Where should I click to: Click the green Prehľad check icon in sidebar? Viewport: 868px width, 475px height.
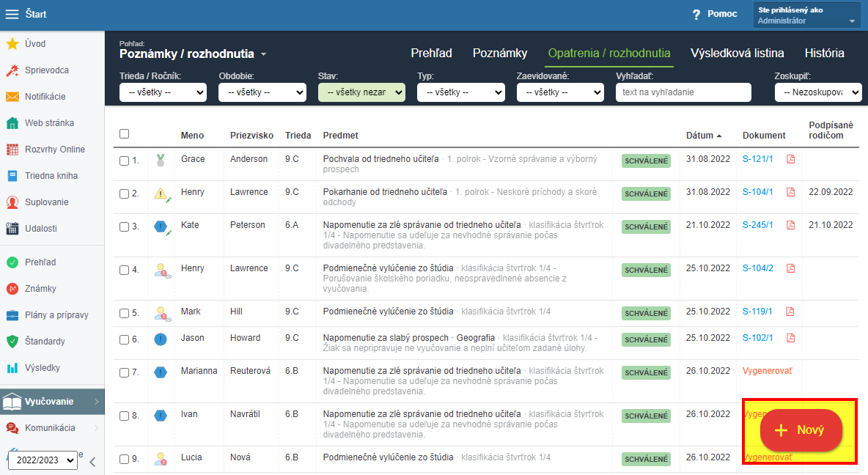click(12, 262)
